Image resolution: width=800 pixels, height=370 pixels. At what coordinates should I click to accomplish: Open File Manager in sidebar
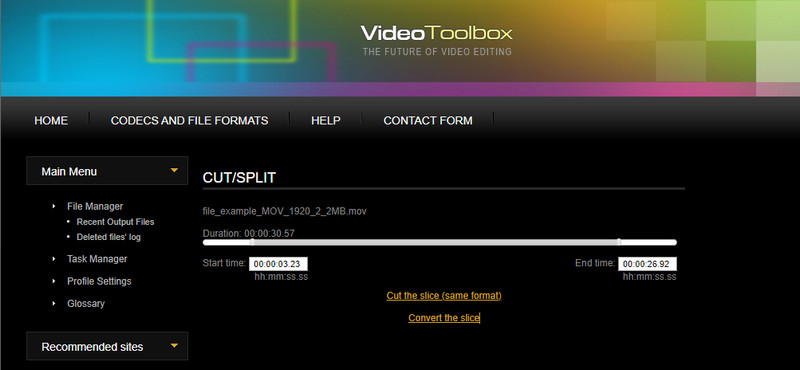point(95,207)
